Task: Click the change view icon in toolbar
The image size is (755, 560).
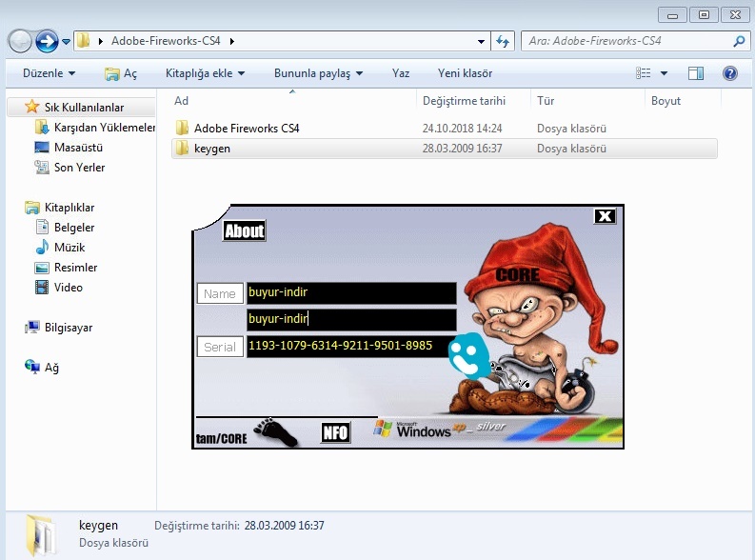Action: [x=645, y=73]
